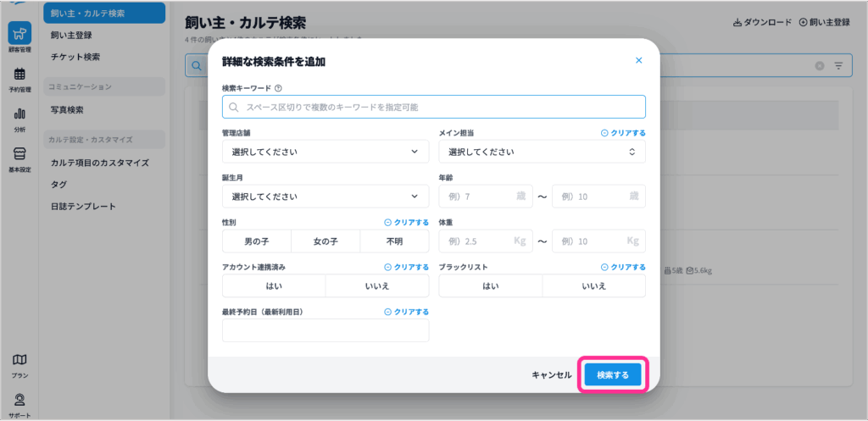The image size is (868, 421).
Task: Open サポート icon in sidebar
Action: (x=19, y=401)
